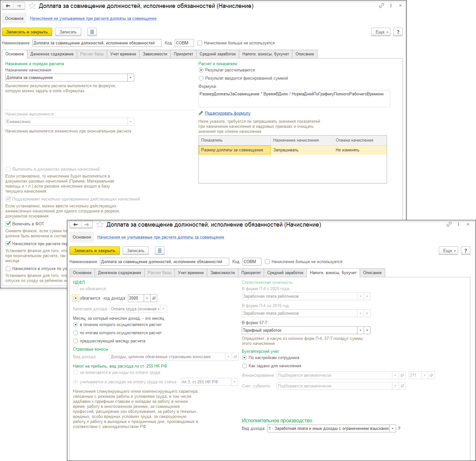Star the rear window as favorite

tap(32, 6)
